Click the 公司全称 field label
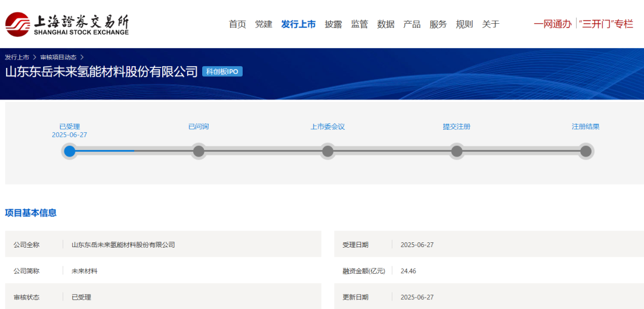Viewport: 644px width, 309px height. click(26, 245)
